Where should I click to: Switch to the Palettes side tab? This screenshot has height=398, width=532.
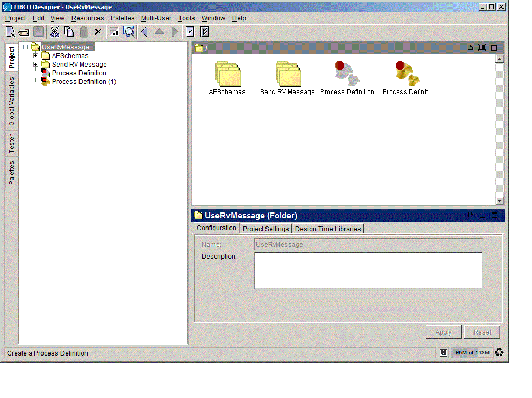[x=11, y=173]
